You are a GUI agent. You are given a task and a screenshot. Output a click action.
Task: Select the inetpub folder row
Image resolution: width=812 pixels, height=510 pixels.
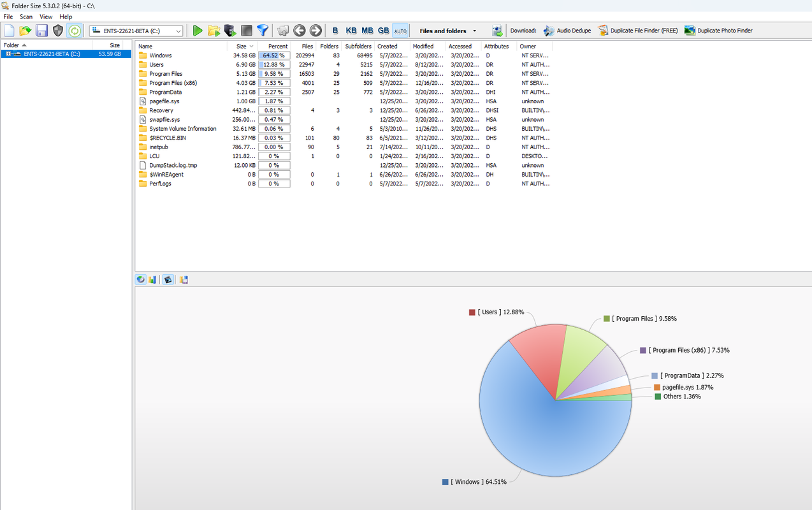[344, 147]
